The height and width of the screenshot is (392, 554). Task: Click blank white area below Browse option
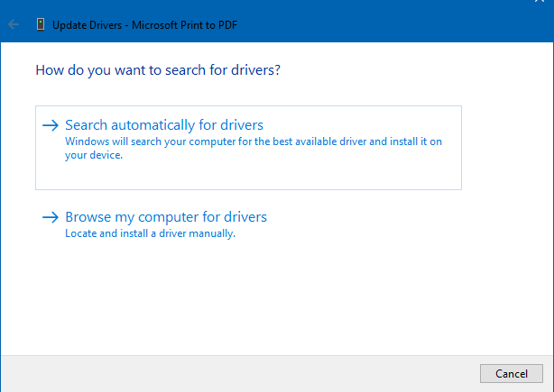271,297
